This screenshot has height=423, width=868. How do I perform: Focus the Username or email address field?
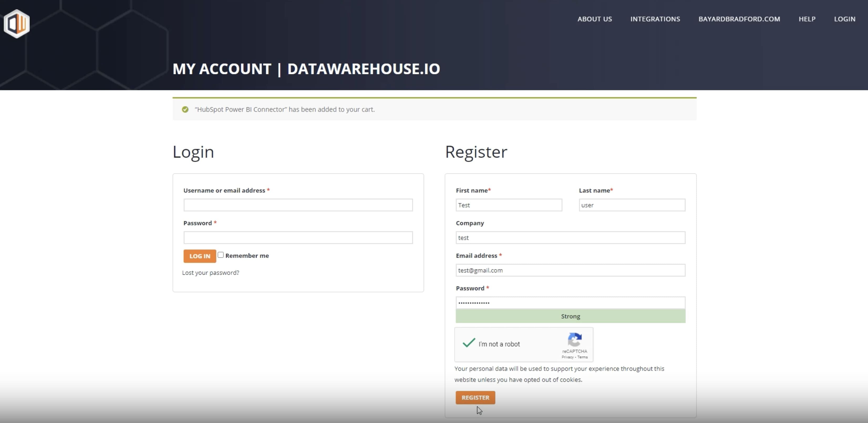[298, 205]
